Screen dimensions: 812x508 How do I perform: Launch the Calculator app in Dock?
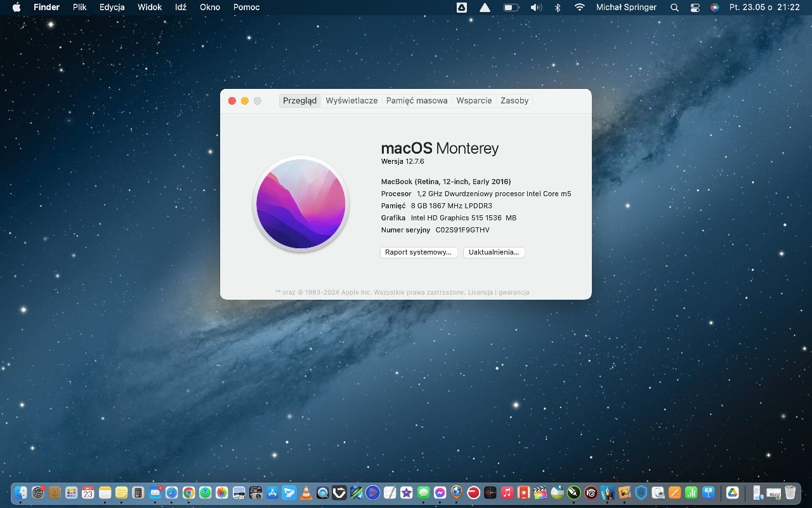138,492
